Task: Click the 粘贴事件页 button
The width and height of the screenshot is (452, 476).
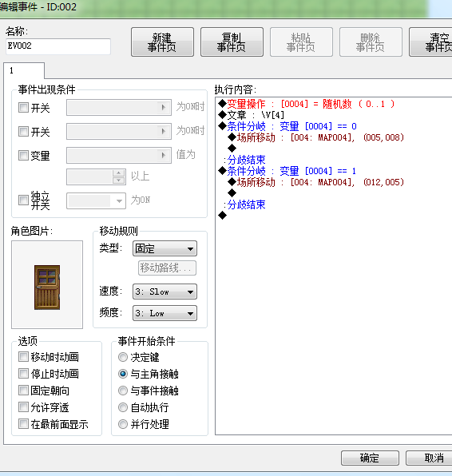Action: [x=301, y=42]
